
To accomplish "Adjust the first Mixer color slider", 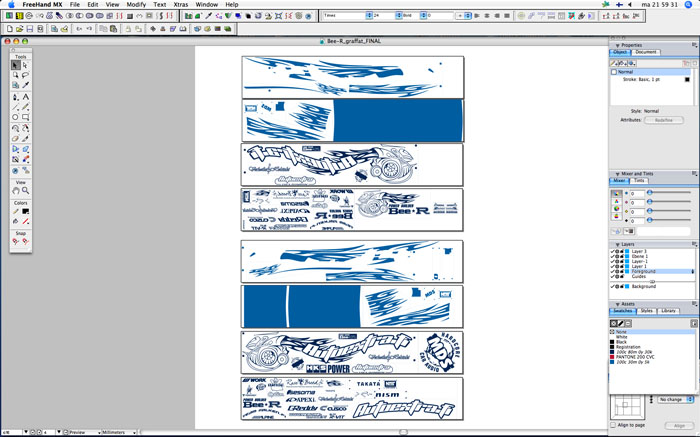I will [650, 192].
